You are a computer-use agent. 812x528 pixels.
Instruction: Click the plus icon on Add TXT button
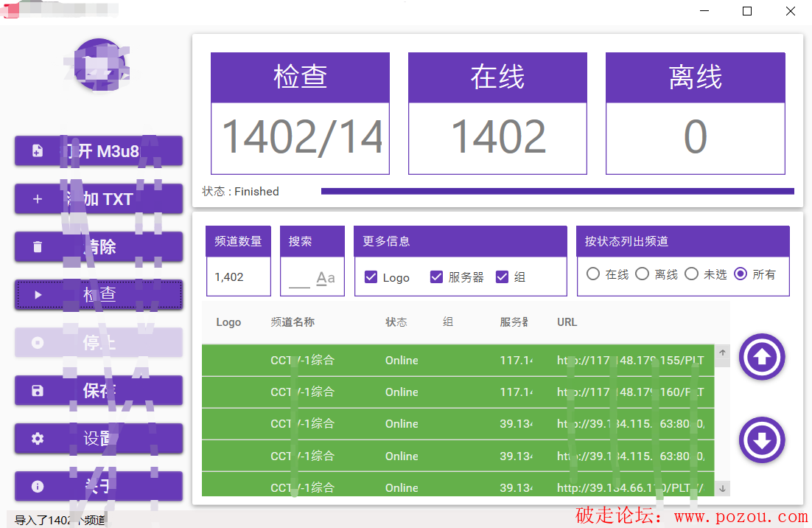click(x=38, y=199)
